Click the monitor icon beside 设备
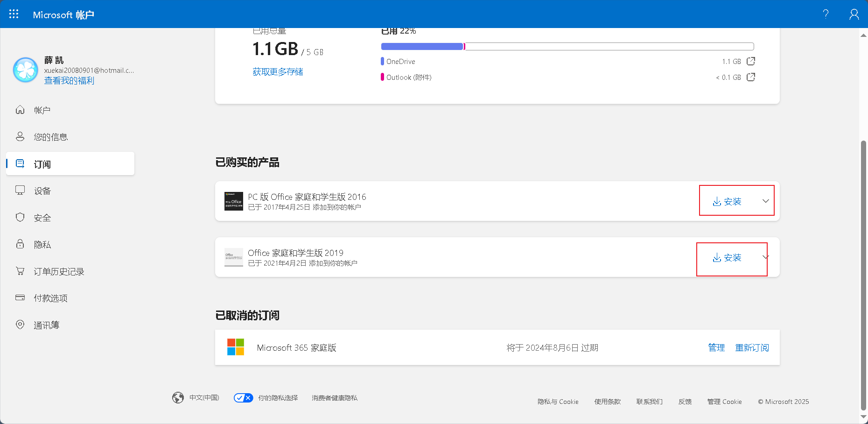868x424 pixels. point(20,190)
